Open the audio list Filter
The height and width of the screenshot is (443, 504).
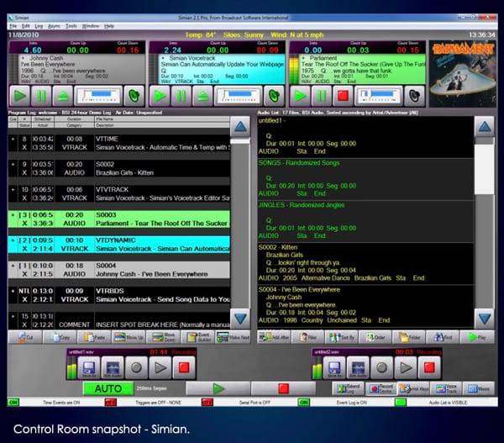click(x=308, y=337)
